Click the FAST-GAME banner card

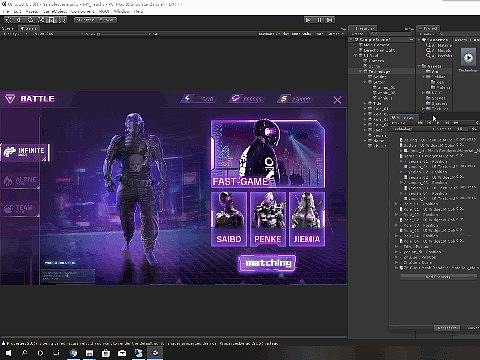(268, 154)
